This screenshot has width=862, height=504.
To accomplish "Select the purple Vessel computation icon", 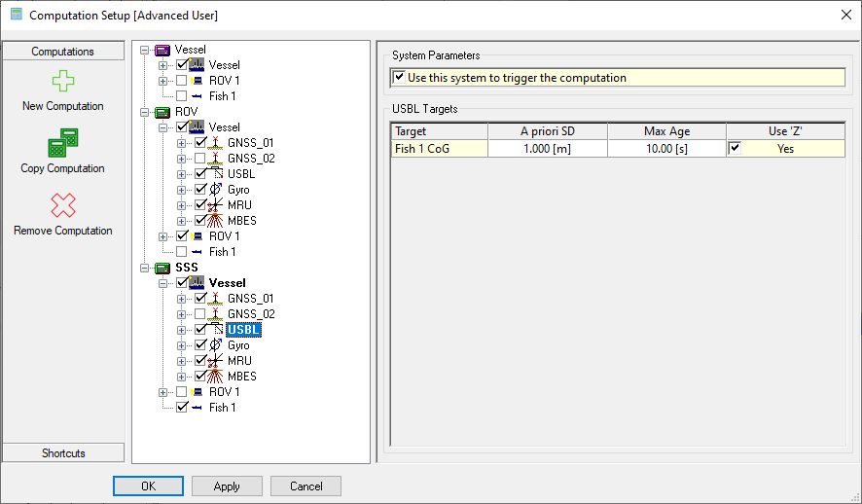I will [162, 50].
